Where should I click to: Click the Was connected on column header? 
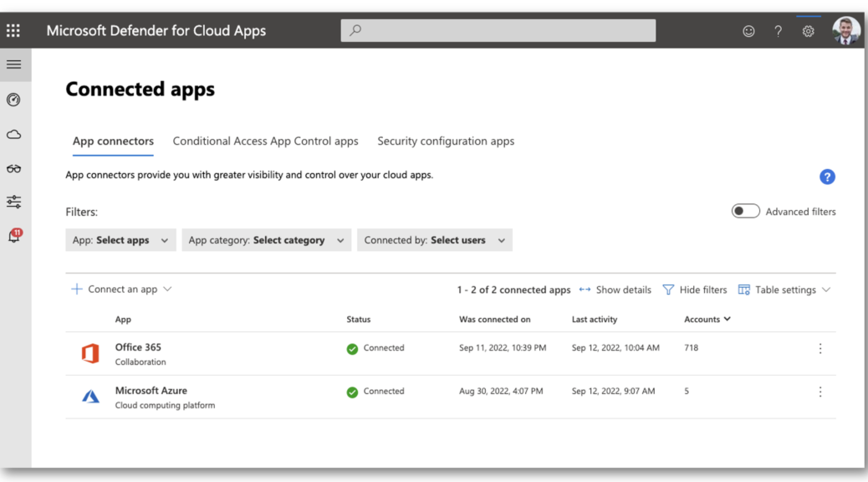495,319
